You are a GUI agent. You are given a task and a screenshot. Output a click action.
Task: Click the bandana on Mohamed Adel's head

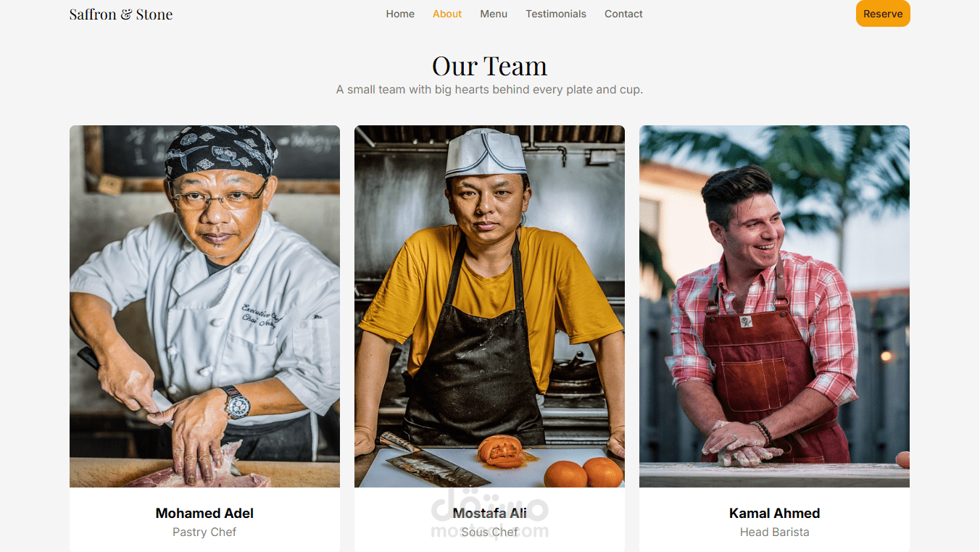pos(220,151)
